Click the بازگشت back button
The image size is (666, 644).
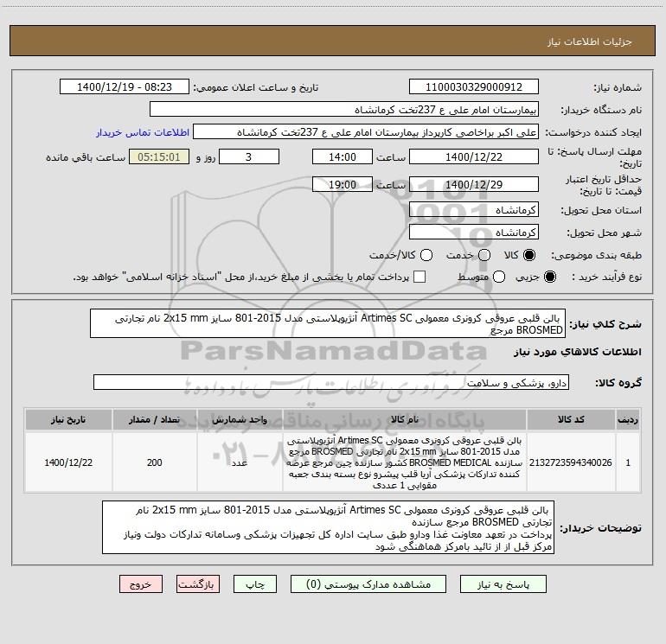tap(198, 584)
